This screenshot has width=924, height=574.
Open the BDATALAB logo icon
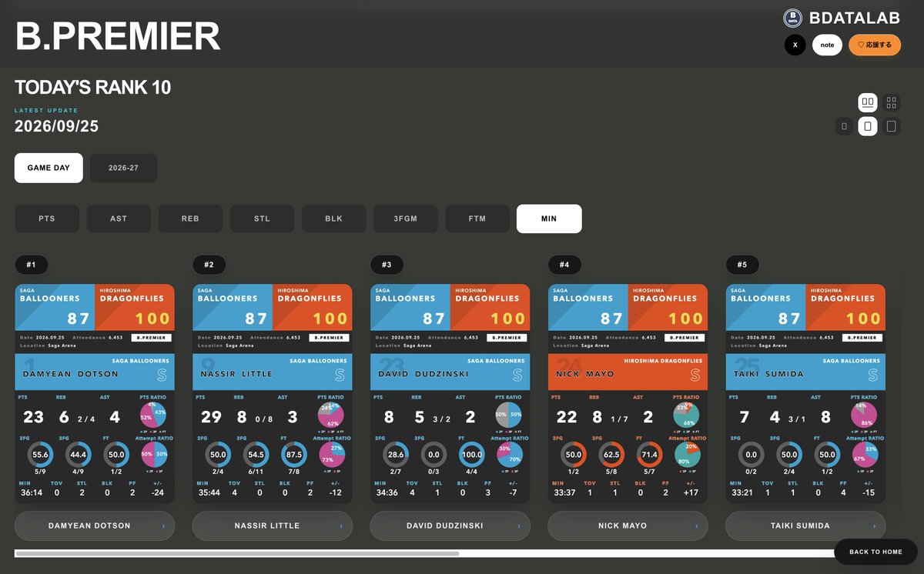pyautogui.click(x=793, y=18)
